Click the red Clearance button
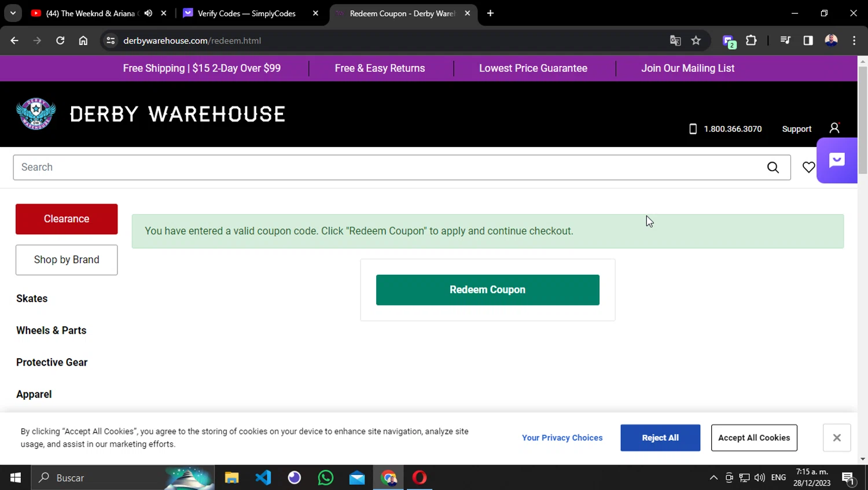This screenshot has height=490, width=868. (67, 219)
